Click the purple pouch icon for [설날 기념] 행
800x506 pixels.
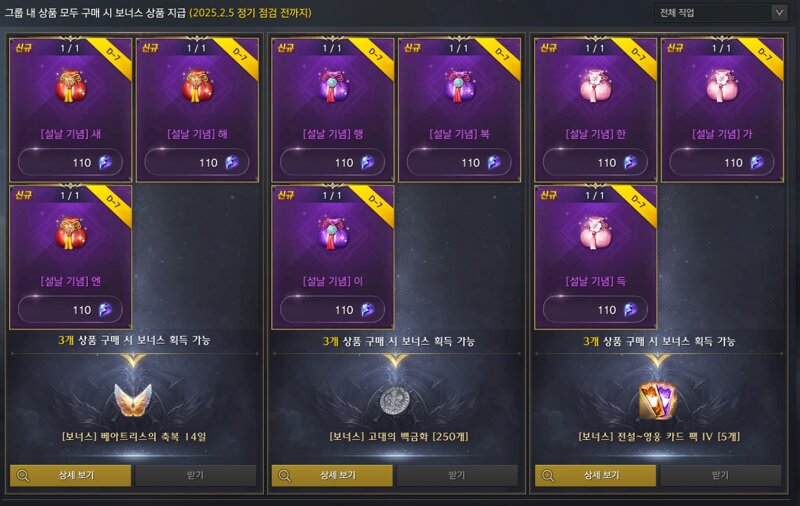333,86
